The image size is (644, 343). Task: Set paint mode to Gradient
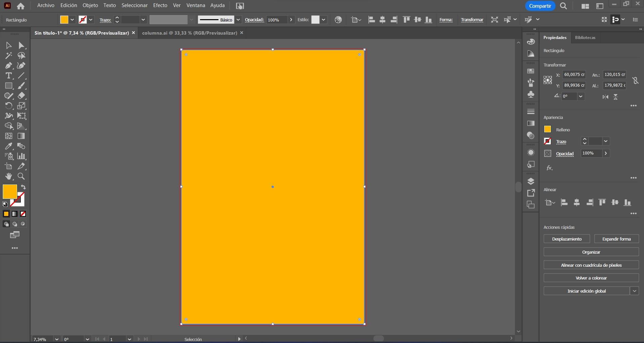15,214
